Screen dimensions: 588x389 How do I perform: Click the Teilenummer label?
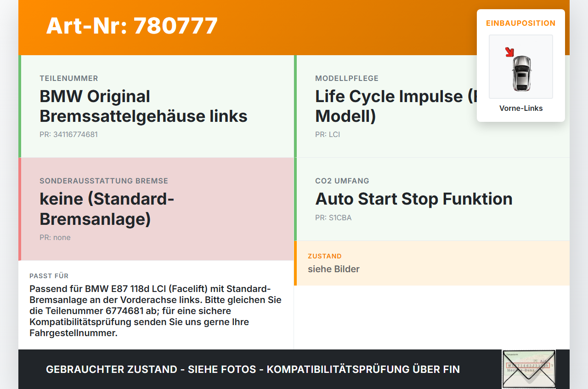click(69, 78)
